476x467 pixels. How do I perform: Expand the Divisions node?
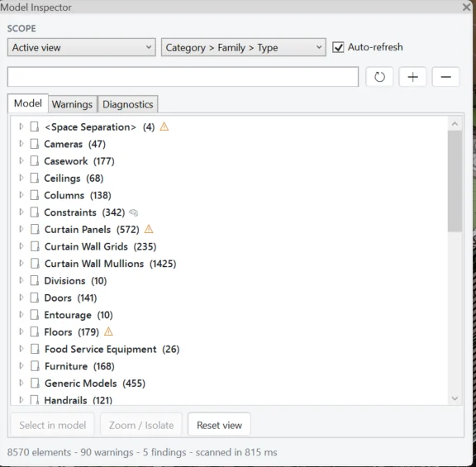coord(21,280)
